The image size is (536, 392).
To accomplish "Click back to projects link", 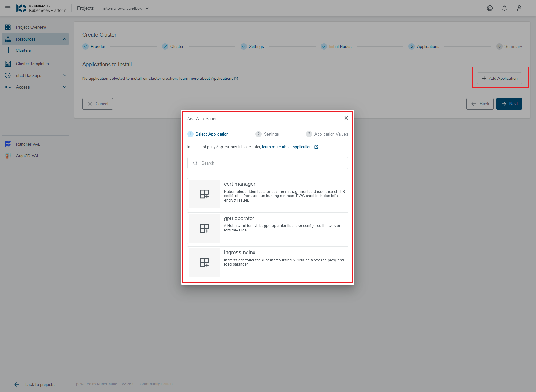I will 40,384.
